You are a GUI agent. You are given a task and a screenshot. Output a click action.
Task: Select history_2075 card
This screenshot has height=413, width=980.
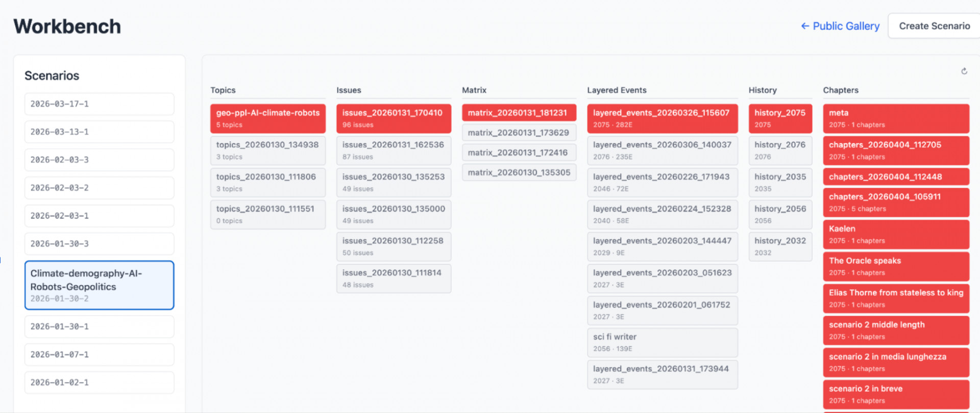(x=780, y=118)
